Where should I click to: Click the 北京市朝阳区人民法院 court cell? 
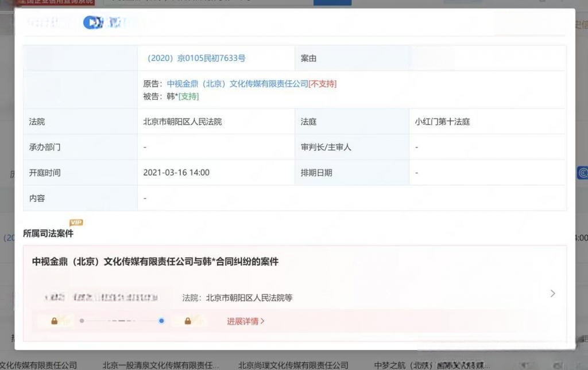216,122
